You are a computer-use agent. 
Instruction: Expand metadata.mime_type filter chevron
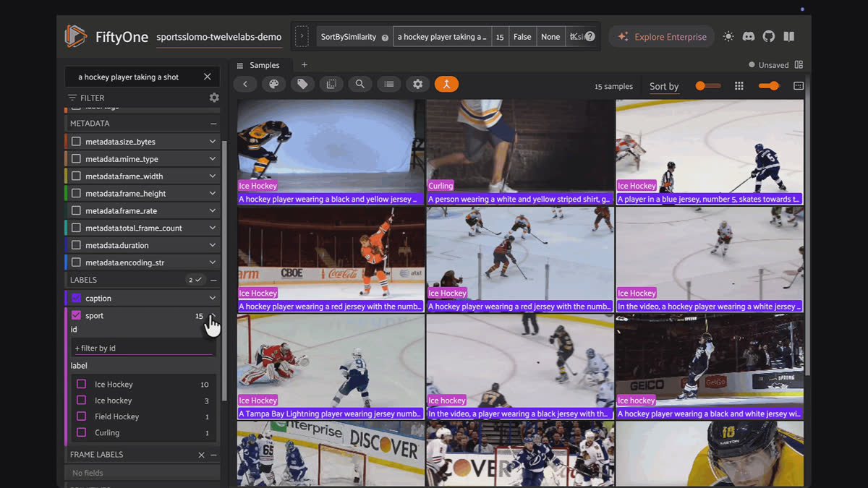point(213,159)
